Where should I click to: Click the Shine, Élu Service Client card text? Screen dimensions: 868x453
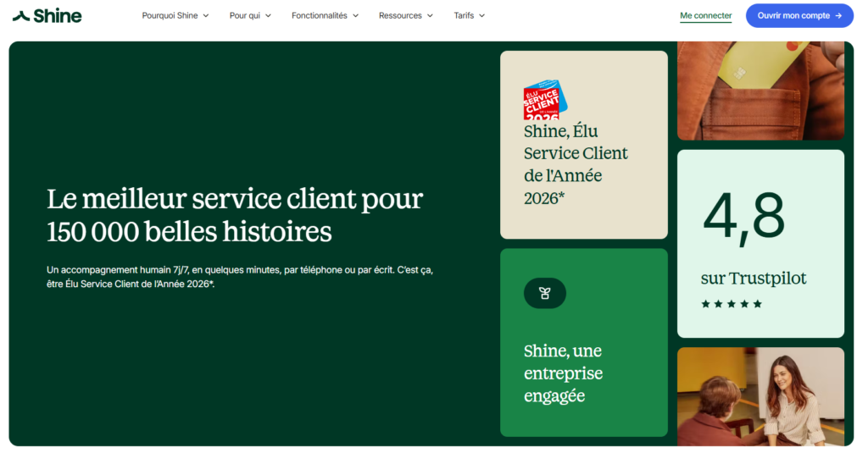[576, 164]
